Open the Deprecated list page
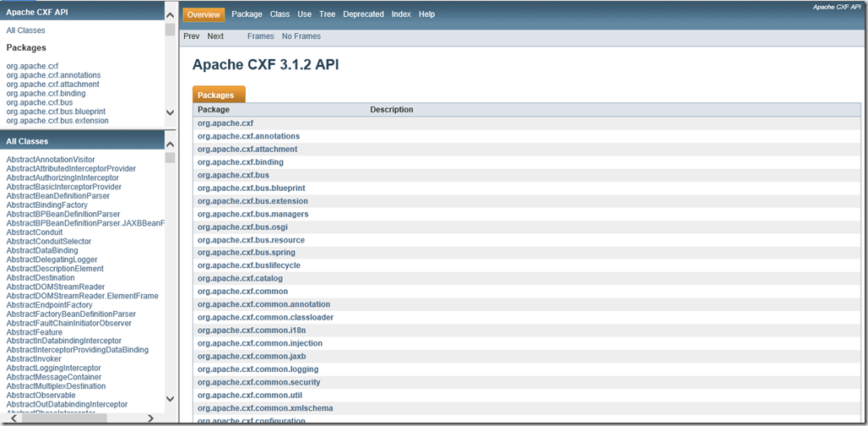 (363, 14)
